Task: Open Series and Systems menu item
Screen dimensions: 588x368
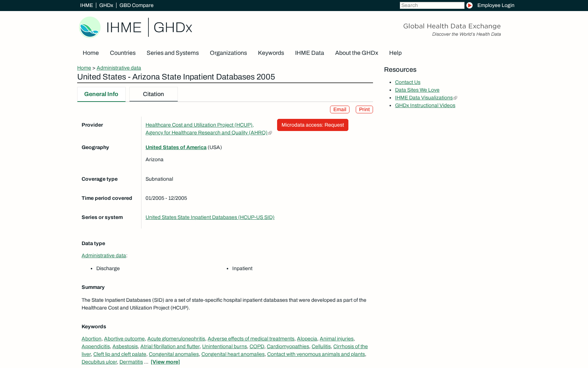Action: click(x=173, y=53)
